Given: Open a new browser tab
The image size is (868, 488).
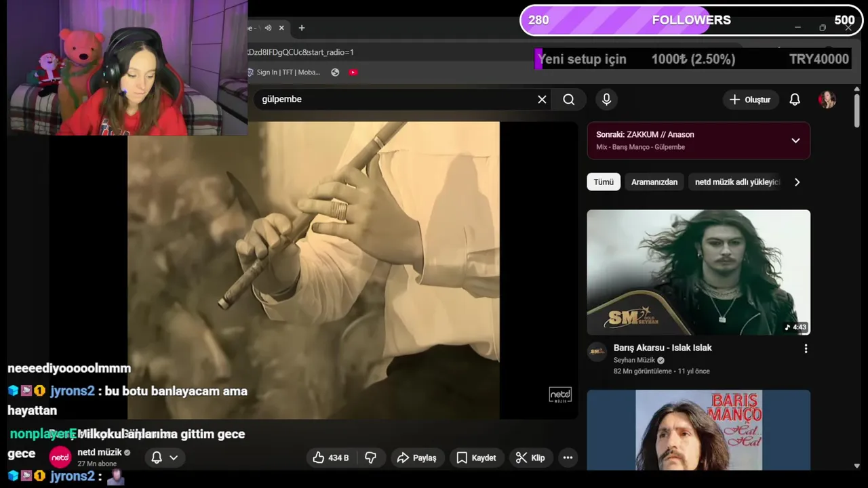Looking at the screenshot, I should pyautogui.click(x=302, y=28).
